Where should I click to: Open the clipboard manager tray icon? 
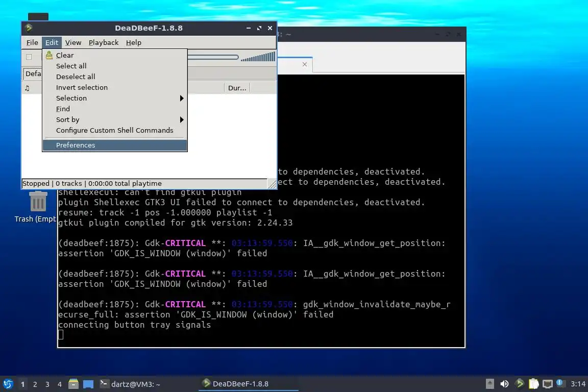(533, 384)
